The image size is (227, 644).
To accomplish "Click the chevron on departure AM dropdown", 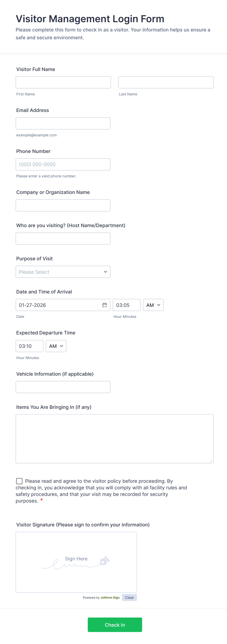I will tap(61, 346).
